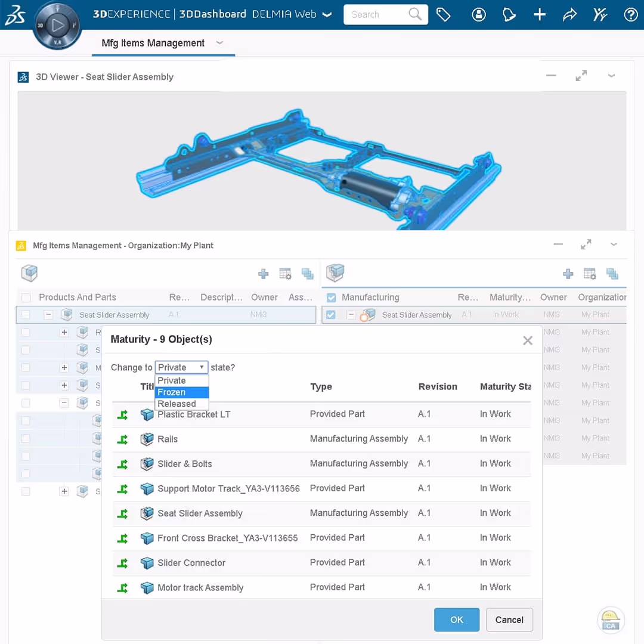This screenshot has width=644, height=644.
Task: Select Private in the state list
Action: [181, 380]
